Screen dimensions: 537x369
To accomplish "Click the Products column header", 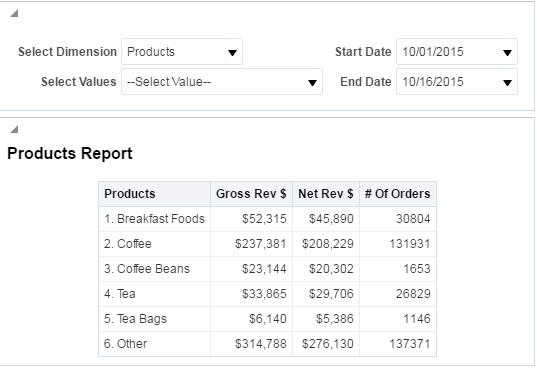I will (154, 194).
